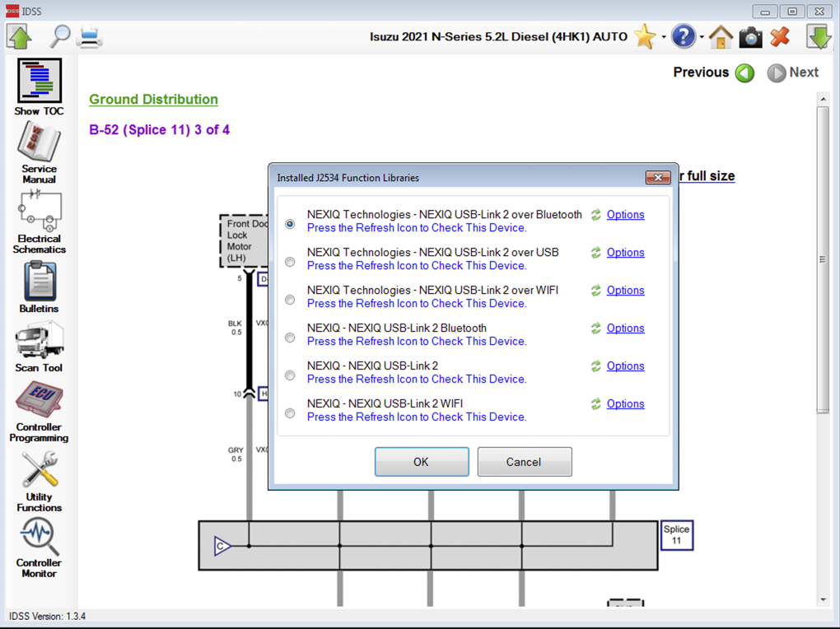The height and width of the screenshot is (629, 840).
Task: Select NEXIQ Technologies USB-Link 2 over WIFI radio
Action: pos(290,300)
